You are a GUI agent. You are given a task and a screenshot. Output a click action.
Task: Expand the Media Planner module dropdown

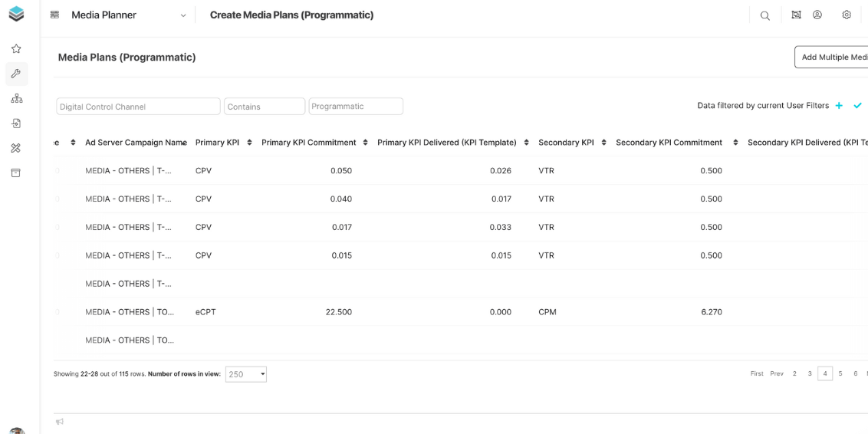[182, 16]
